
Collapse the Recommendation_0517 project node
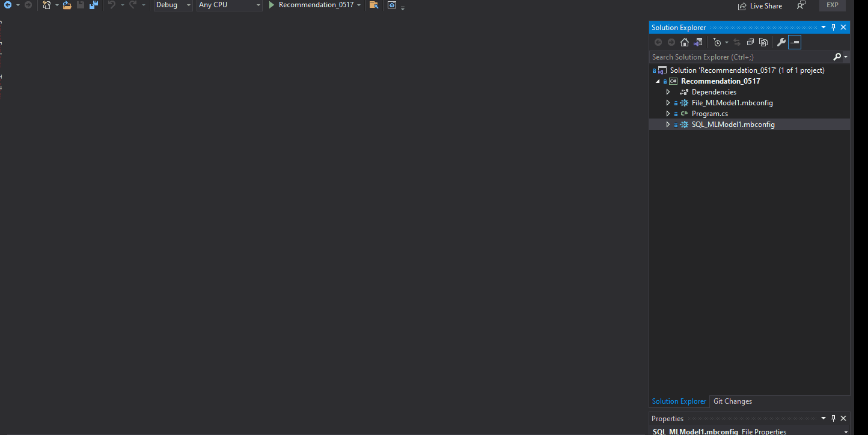[x=658, y=81]
